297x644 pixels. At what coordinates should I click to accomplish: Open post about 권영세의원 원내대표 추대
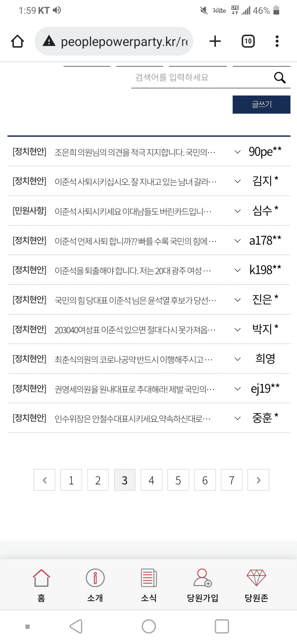[x=135, y=389]
